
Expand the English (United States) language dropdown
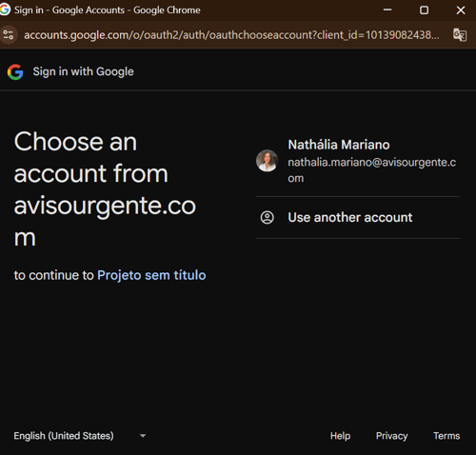80,436
